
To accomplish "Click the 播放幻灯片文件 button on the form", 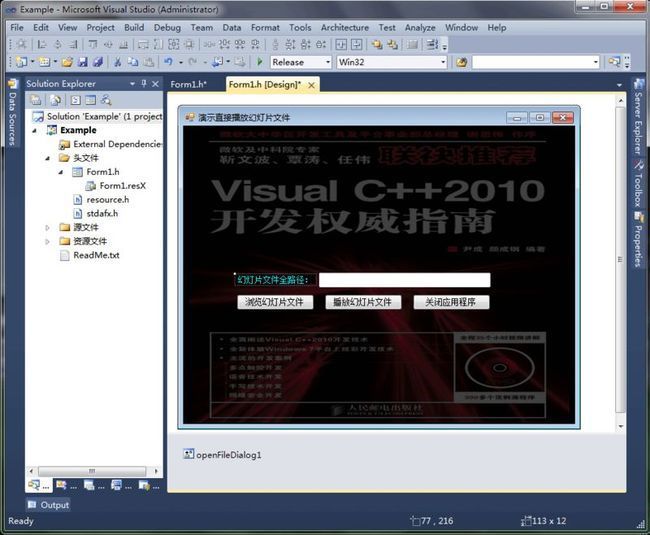I will pyautogui.click(x=363, y=302).
